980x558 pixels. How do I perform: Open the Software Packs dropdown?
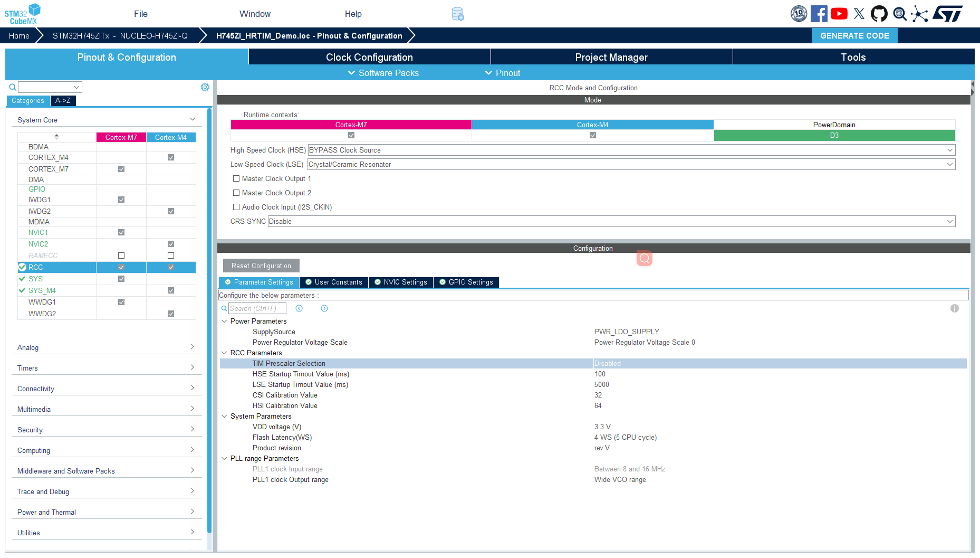[x=383, y=73]
